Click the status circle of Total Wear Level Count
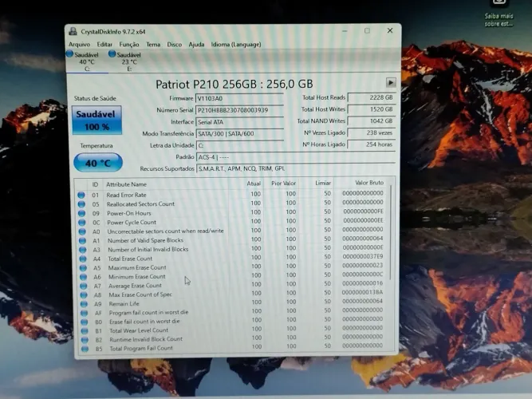 click(85, 330)
